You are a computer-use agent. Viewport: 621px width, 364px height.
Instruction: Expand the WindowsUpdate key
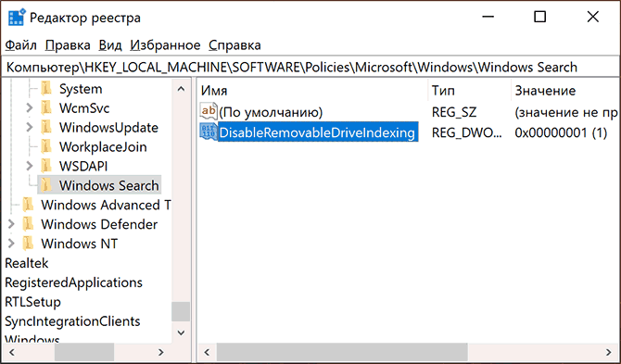[x=30, y=128]
